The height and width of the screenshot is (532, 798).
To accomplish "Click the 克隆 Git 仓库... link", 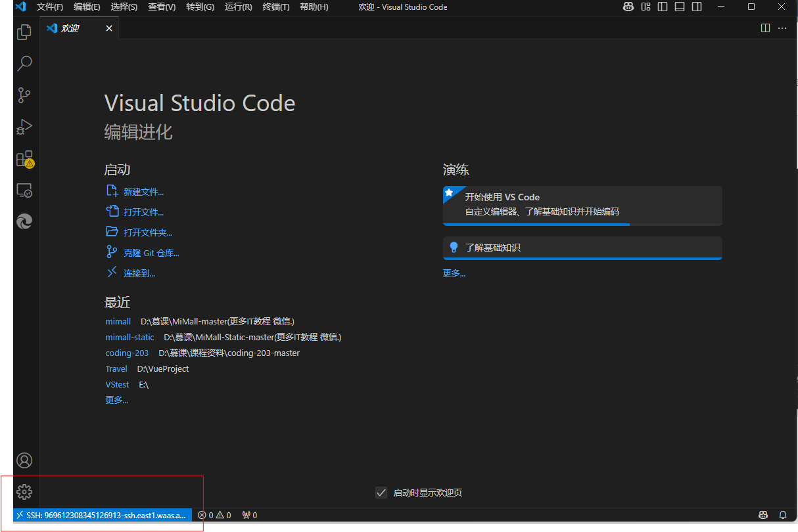I will pyautogui.click(x=151, y=253).
